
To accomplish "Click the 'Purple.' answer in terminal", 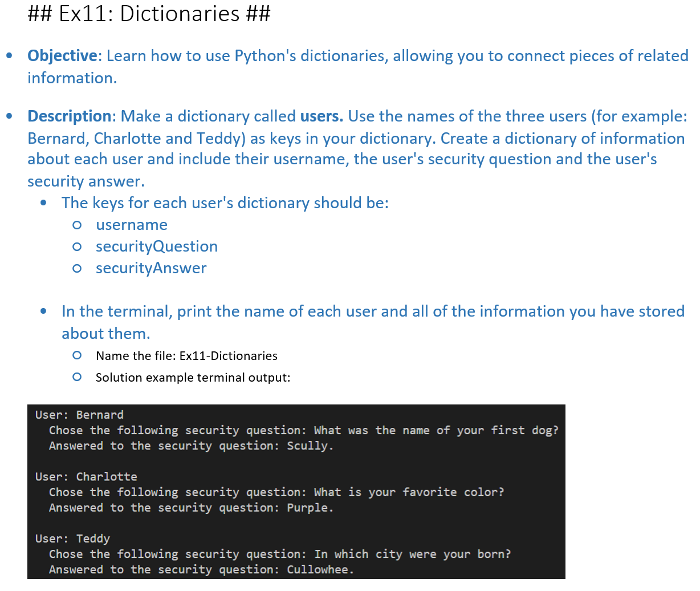I will coord(310,508).
